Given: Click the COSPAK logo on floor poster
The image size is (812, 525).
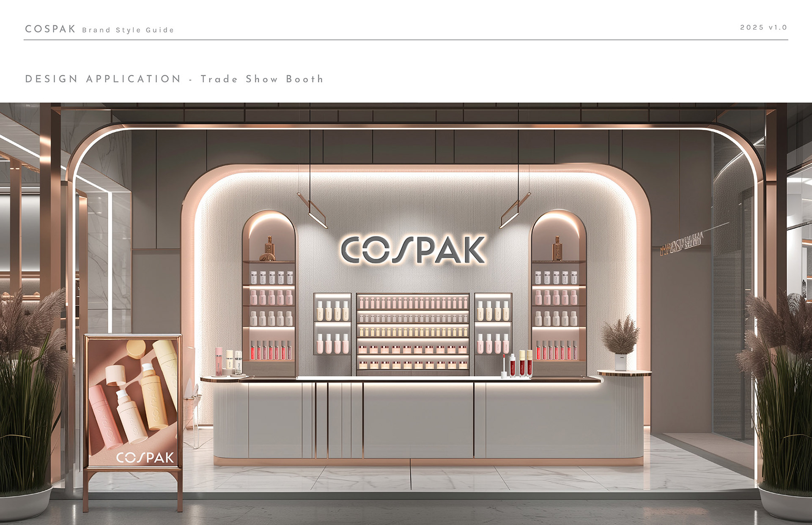Looking at the screenshot, I should [x=145, y=458].
